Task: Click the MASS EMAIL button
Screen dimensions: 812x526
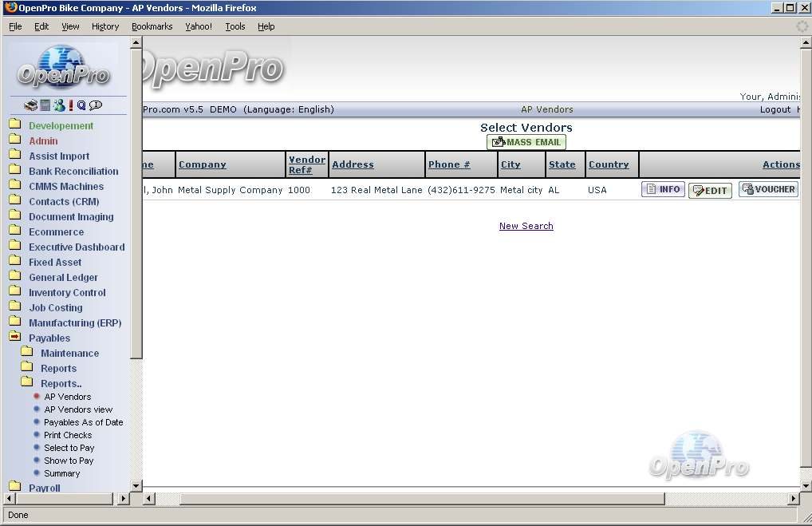Action: pyautogui.click(x=526, y=142)
